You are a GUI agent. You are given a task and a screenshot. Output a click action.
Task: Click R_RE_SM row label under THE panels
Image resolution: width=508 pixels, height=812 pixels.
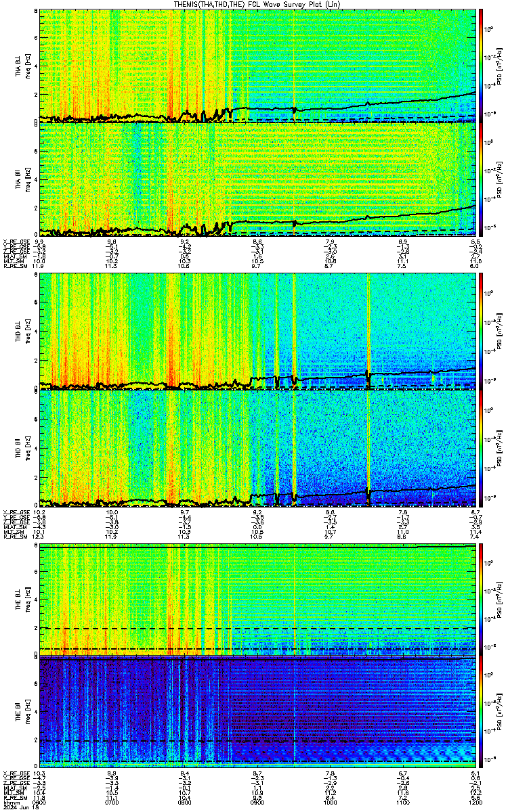pos(14,797)
